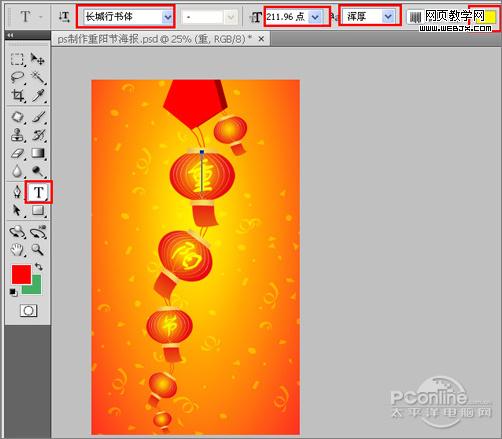
Task: Open the green background color picker
Action: (36, 289)
